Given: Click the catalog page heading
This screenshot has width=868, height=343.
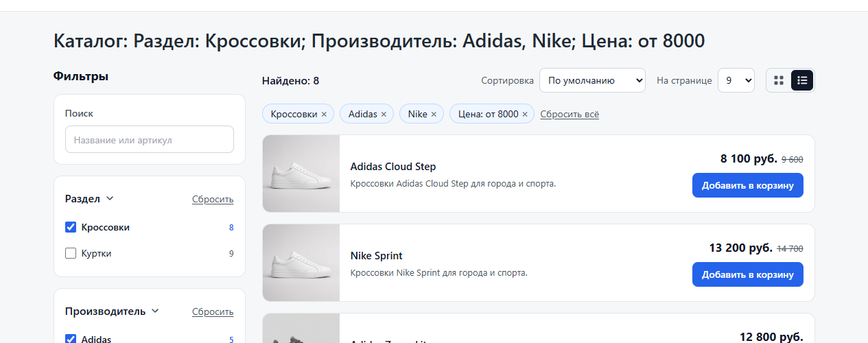Looking at the screenshot, I should (x=379, y=41).
